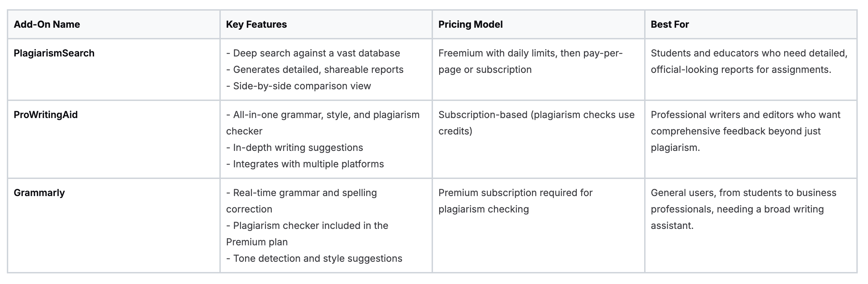868x284 pixels.
Task: Click the "Side-by-side comparison view" feature
Action: pos(302,86)
